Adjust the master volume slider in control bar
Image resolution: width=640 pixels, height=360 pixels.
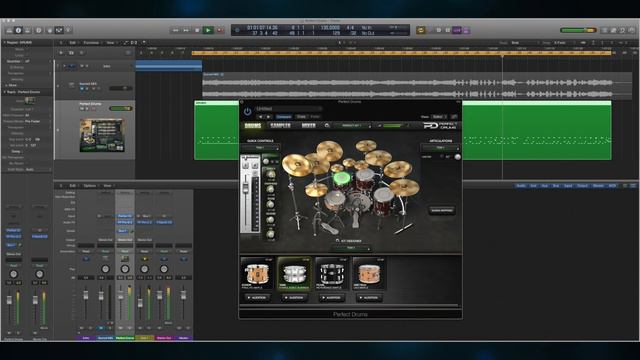point(578,30)
